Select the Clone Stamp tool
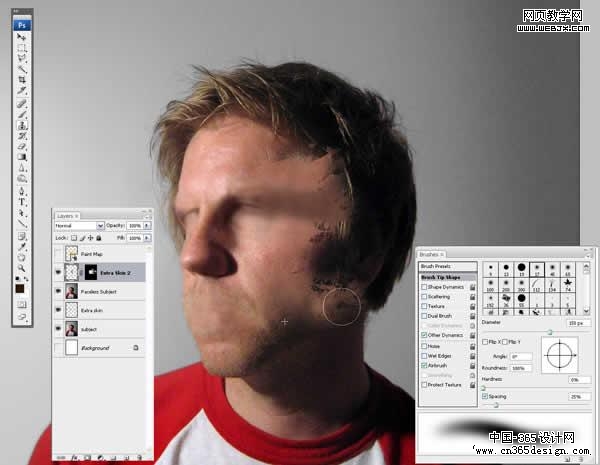Screen dimensions: 600x465 click(22, 125)
